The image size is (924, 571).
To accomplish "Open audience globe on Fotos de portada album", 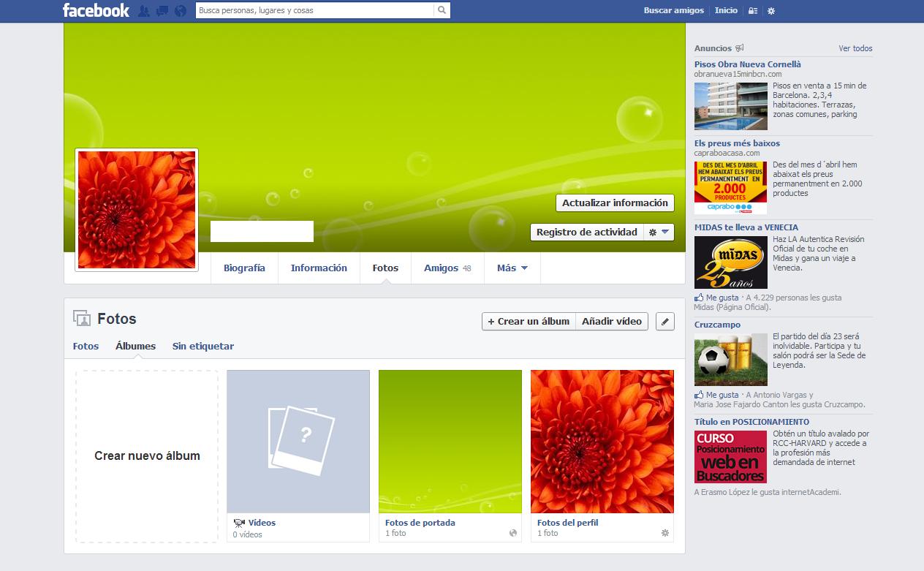I will (x=513, y=533).
